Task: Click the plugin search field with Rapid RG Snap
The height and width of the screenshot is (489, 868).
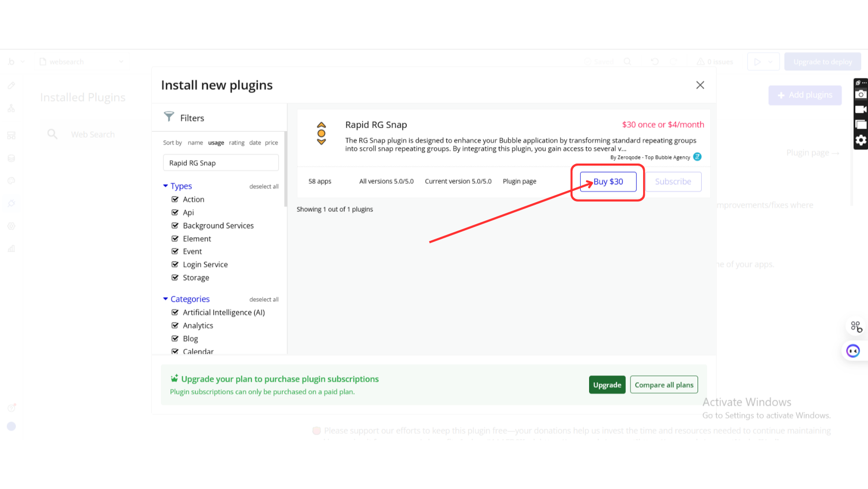Action: 221,163
